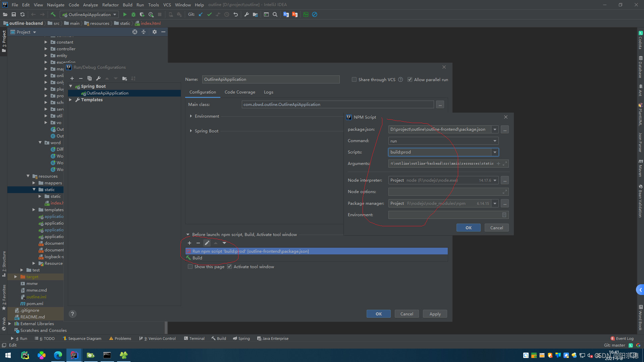Expand the Spring Boot settings section
The width and height of the screenshot is (644, 362).
click(x=191, y=131)
